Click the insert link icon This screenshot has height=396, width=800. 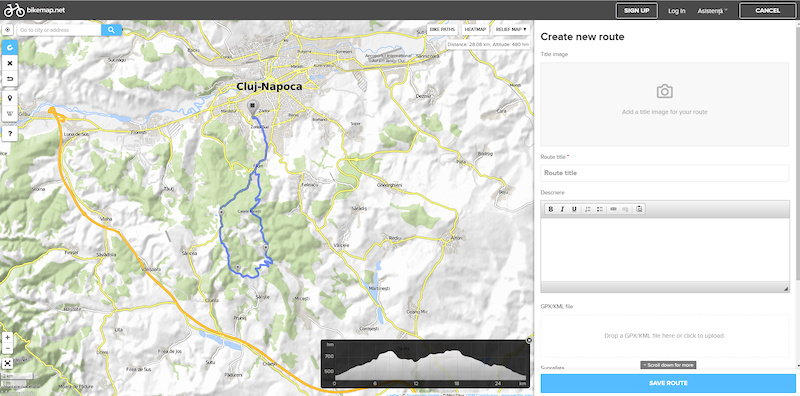pos(613,209)
